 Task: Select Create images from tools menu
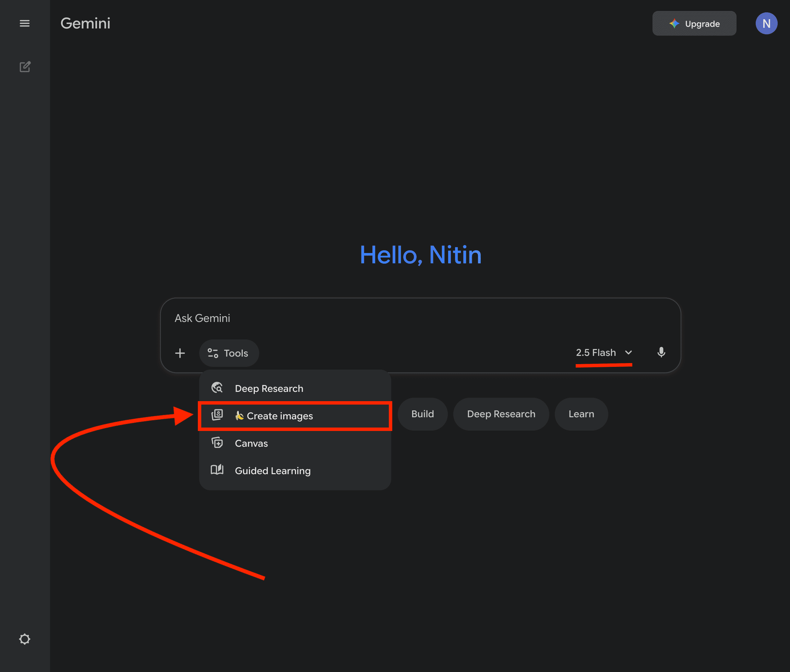click(x=279, y=416)
